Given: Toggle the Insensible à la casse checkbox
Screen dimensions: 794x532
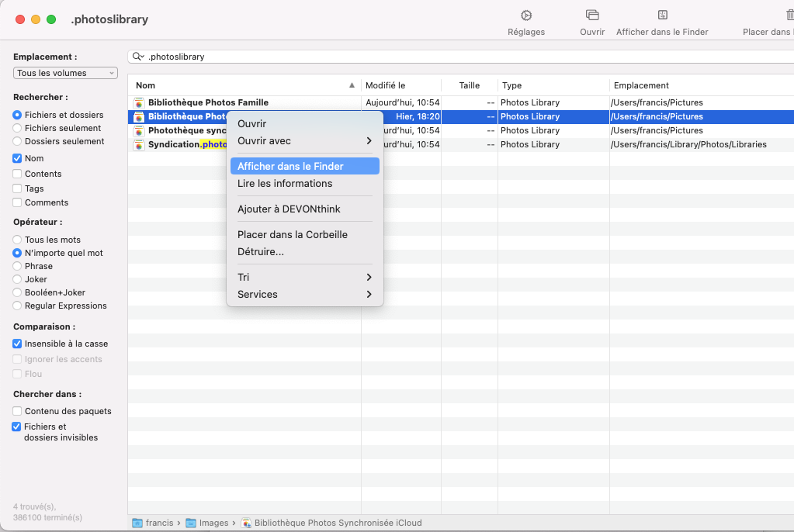Looking at the screenshot, I should [x=18, y=344].
